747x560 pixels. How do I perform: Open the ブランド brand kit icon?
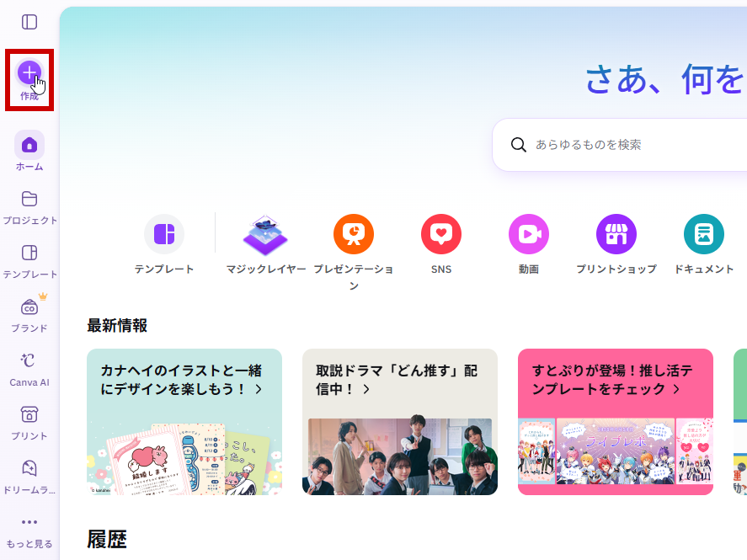coord(29,307)
